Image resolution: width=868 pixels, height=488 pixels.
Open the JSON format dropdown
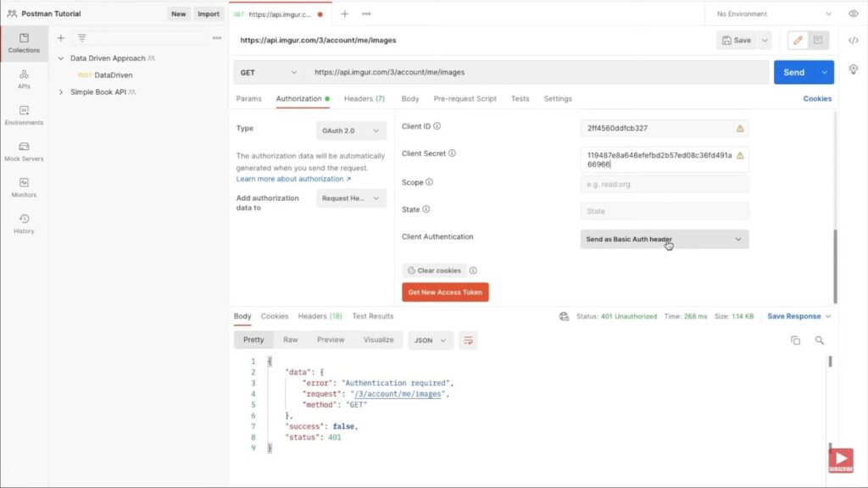click(x=430, y=341)
